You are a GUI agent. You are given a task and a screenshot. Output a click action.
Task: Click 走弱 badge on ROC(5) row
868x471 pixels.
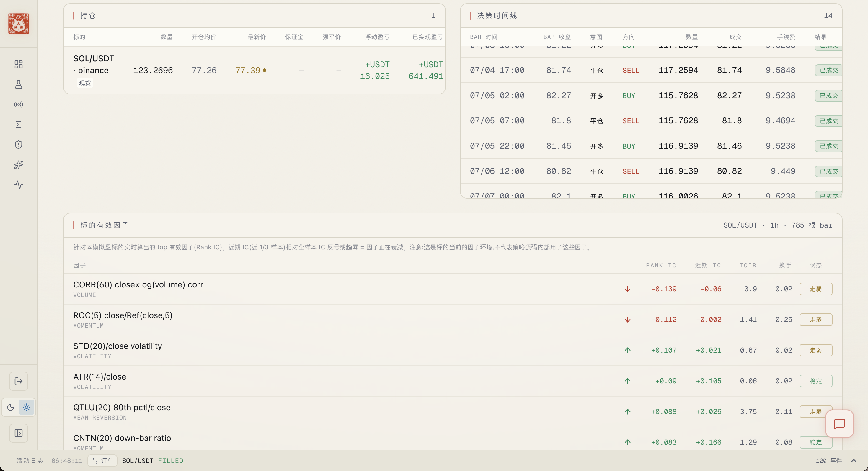(x=816, y=320)
